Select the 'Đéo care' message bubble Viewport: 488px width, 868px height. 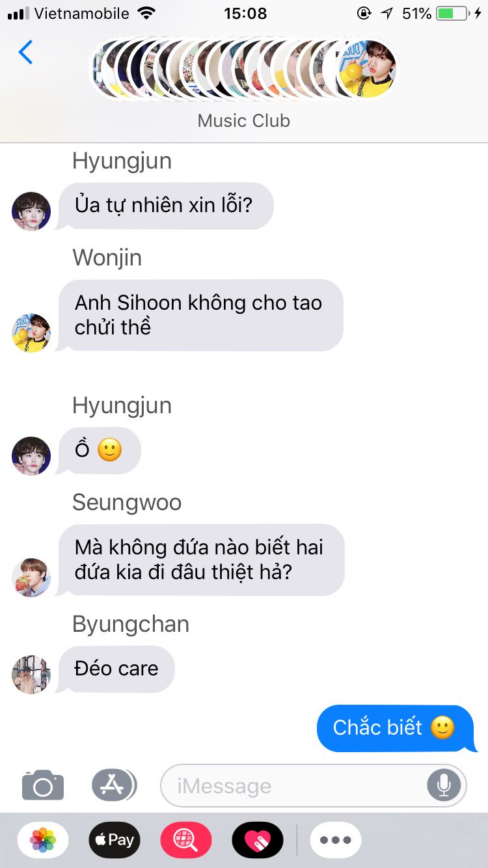(116, 669)
